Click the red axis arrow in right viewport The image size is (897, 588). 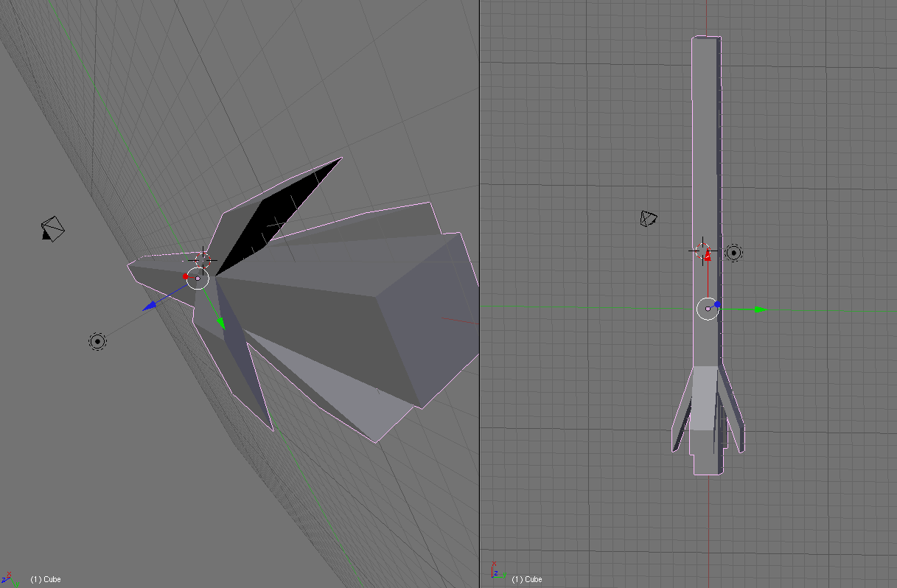click(x=708, y=256)
